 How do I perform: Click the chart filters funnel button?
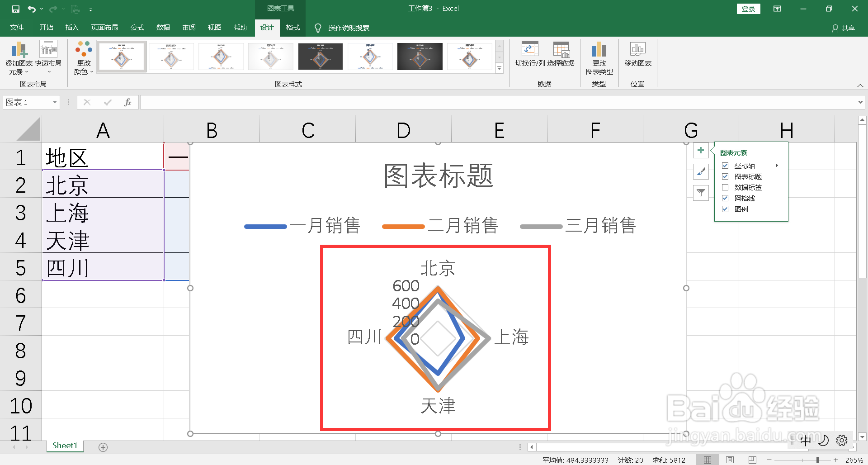point(701,193)
